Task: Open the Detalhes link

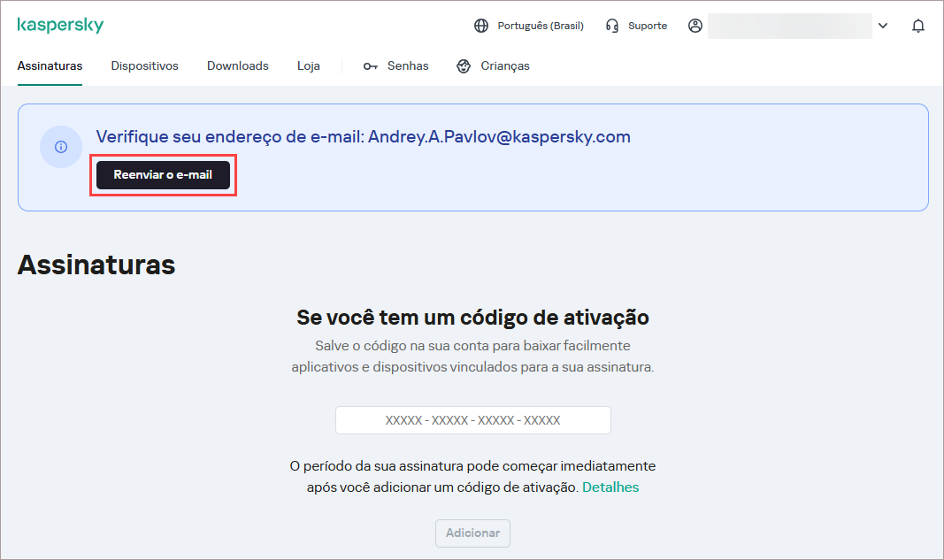Action: [x=610, y=487]
